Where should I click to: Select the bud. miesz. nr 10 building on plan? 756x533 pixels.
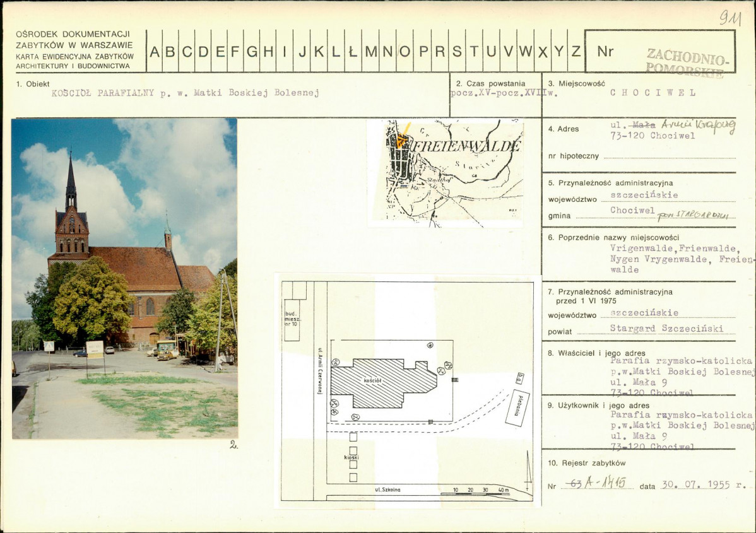click(x=292, y=320)
